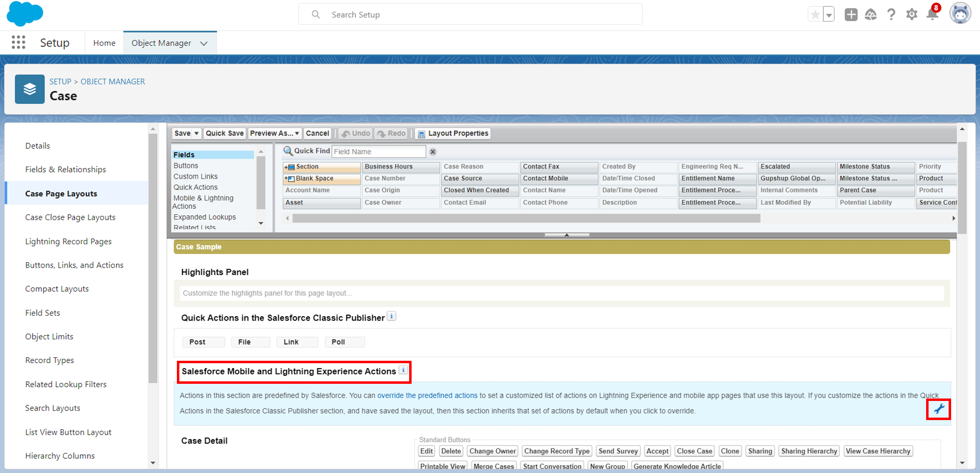Clear the Quick Find field with the X
Image resolution: width=980 pixels, height=473 pixels.
pyautogui.click(x=433, y=152)
